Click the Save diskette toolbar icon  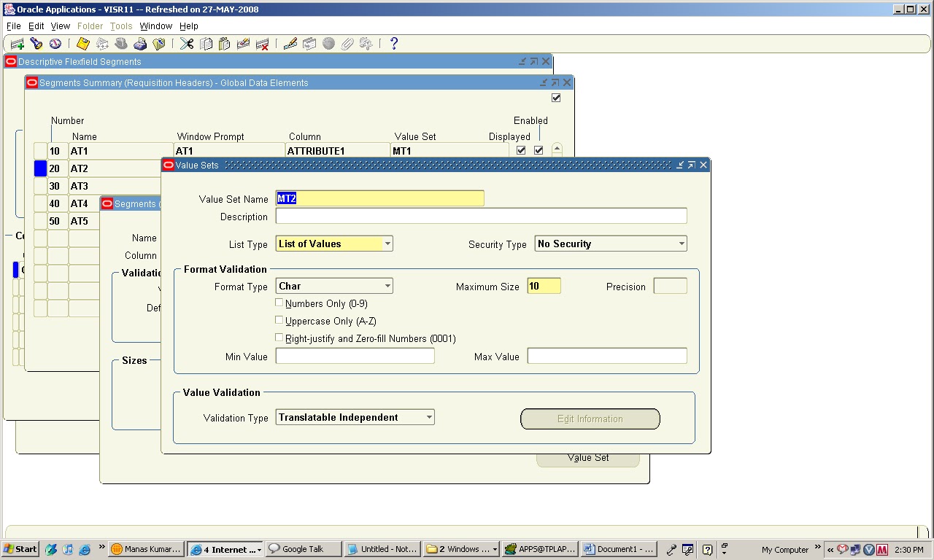point(83,44)
